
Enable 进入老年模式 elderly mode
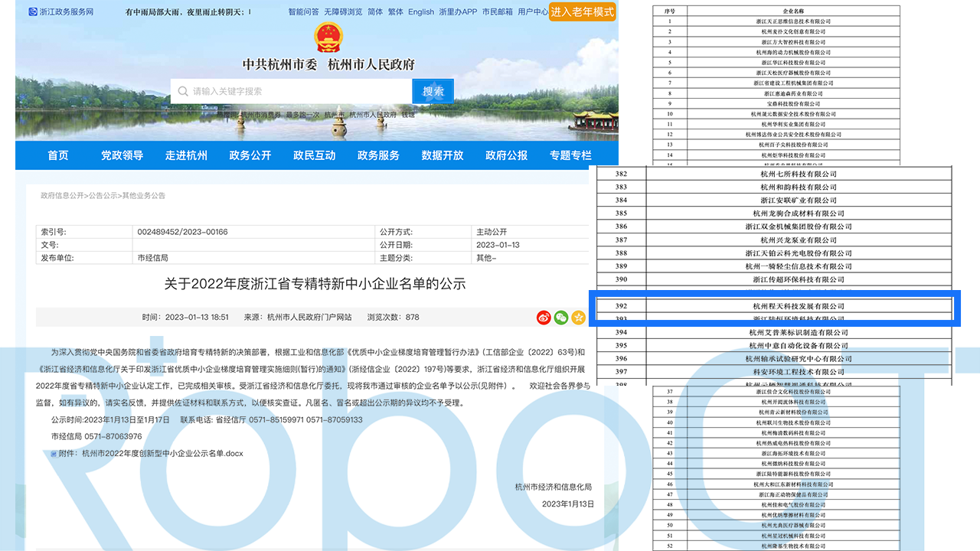(x=583, y=11)
